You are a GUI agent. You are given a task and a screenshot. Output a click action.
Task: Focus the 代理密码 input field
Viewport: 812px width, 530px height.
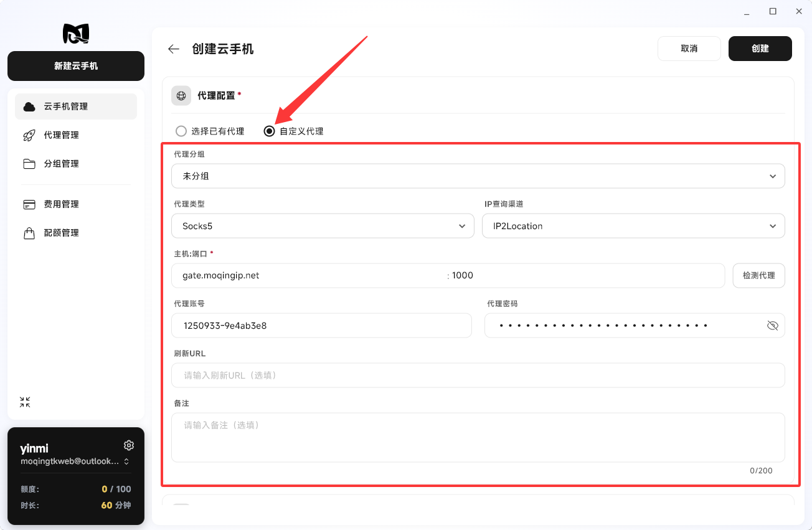635,326
